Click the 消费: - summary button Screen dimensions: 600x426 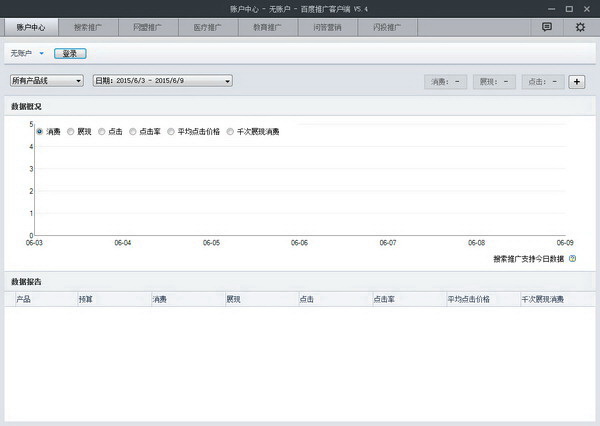coord(445,81)
